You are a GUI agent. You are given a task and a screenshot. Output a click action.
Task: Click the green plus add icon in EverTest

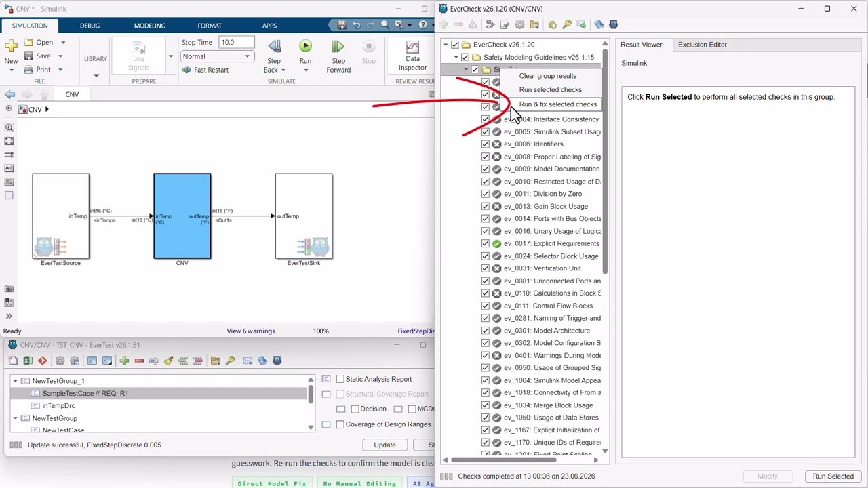pyautogui.click(x=124, y=361)
